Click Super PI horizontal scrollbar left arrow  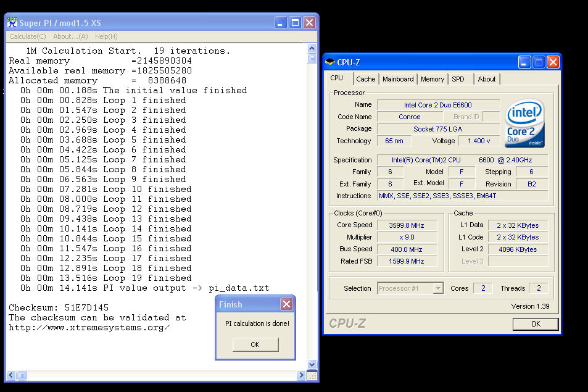[11, 375]
